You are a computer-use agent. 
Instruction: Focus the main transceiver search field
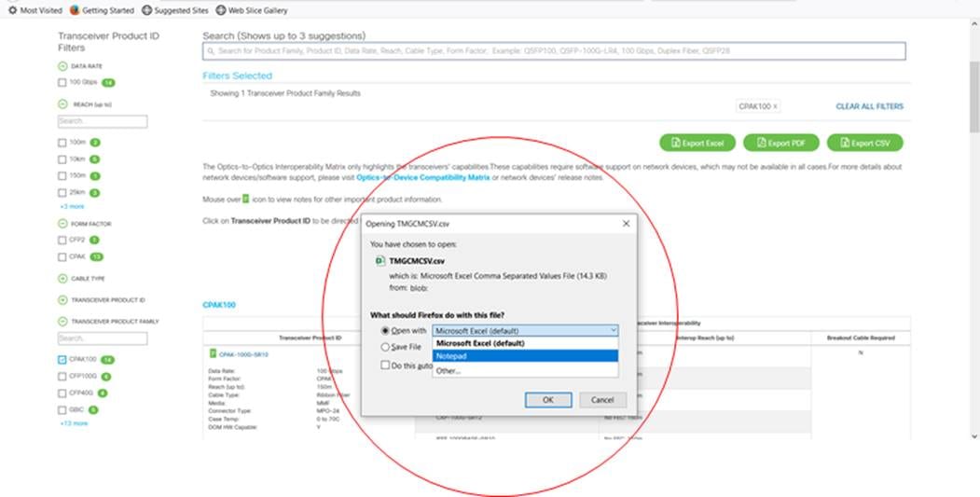(x=554, y=51)
